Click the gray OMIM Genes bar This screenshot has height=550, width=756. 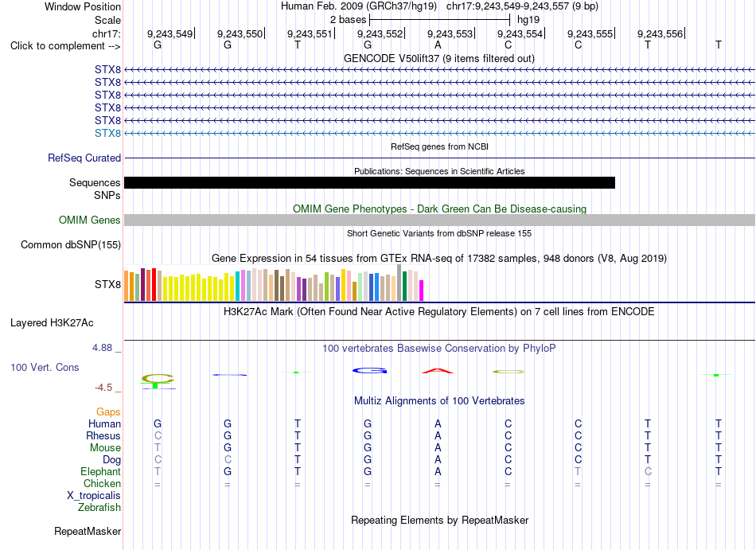pos(440,220)
